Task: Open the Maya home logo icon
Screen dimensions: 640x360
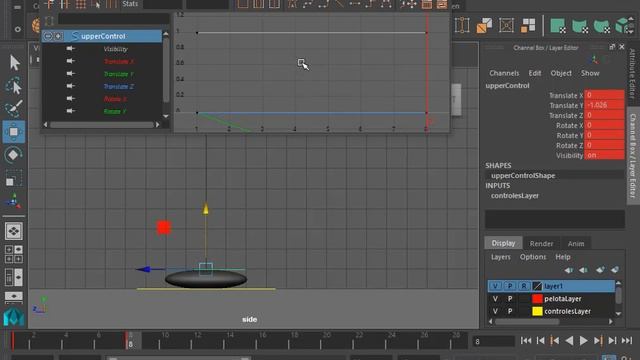Action: (x=14, y=317)
